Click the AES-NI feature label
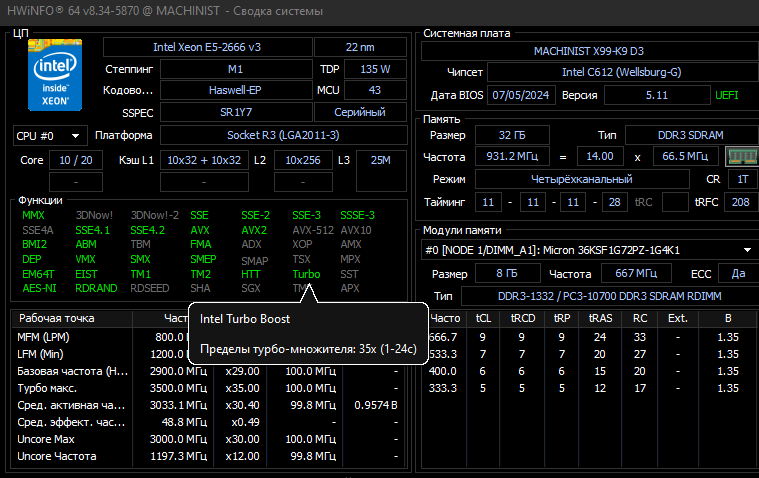Screen dimensions: 759x478 [39, 288]
